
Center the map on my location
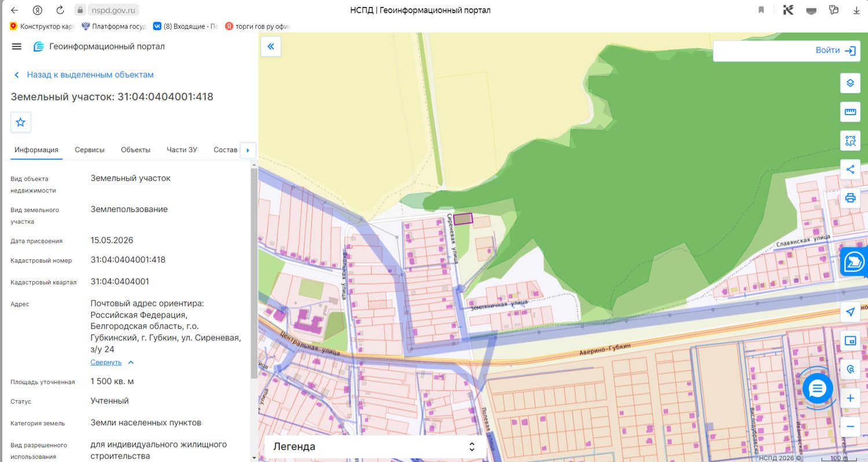(x=850, y=312)
